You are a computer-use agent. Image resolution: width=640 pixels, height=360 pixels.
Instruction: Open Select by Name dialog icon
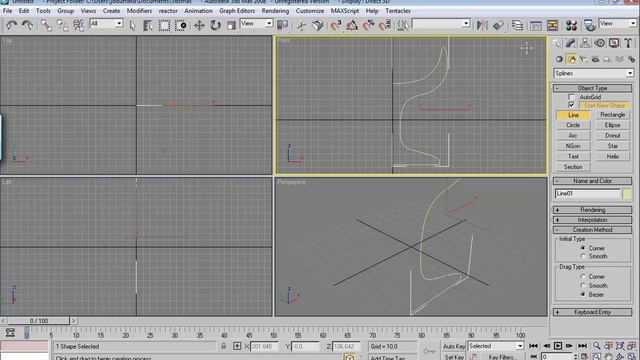coord(148,25)
